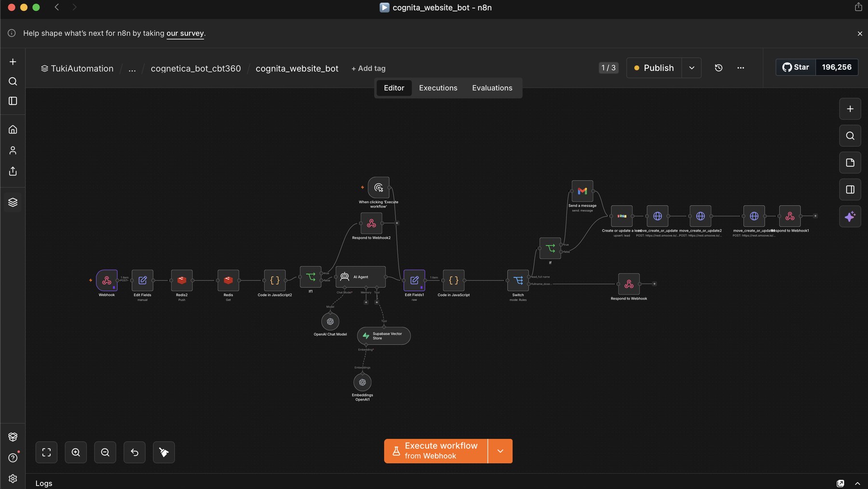Open the AI Agent node
868x489 pixels.
point(361,277)
